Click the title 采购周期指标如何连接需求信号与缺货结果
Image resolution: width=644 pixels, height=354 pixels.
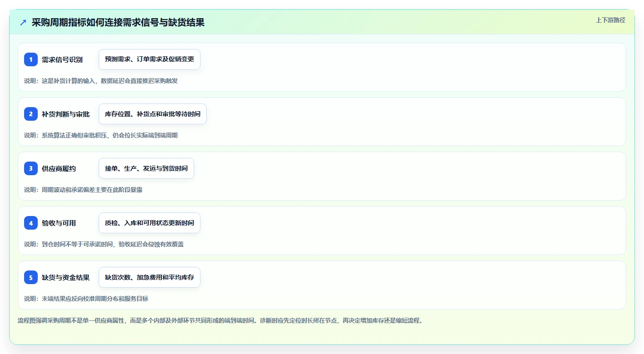click(x=118, y=22)
